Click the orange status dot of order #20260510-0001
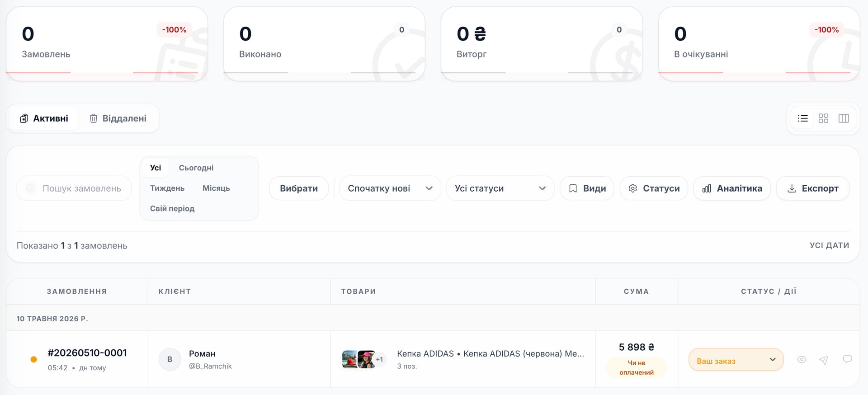Viewport: 868px width, 395px height. tap(33, 359)
